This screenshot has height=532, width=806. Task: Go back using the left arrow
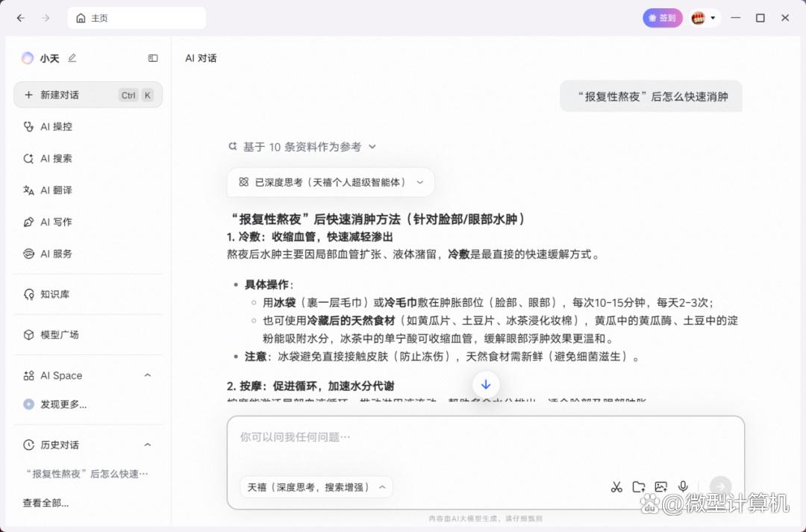[x=21, y=18]
